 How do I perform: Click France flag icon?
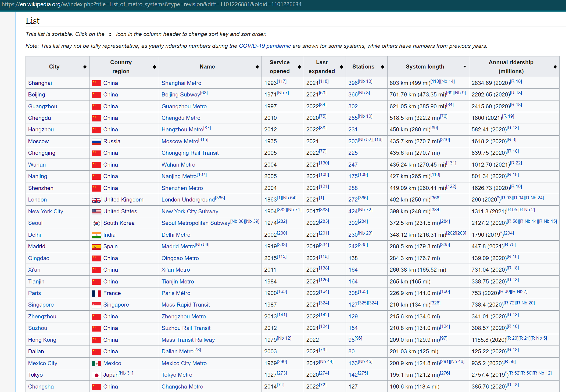tap(96, 293)
